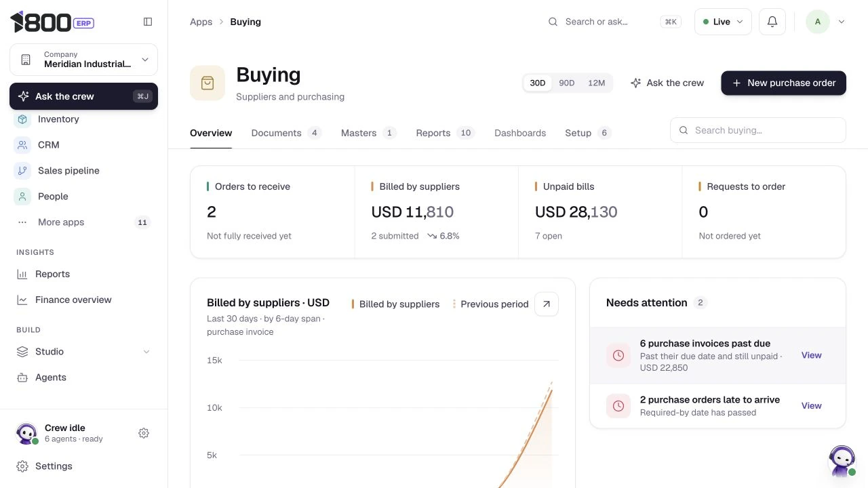This screenshot has width=868, height=488.
Task: Open the notifications bell
Action: [772, 22]
